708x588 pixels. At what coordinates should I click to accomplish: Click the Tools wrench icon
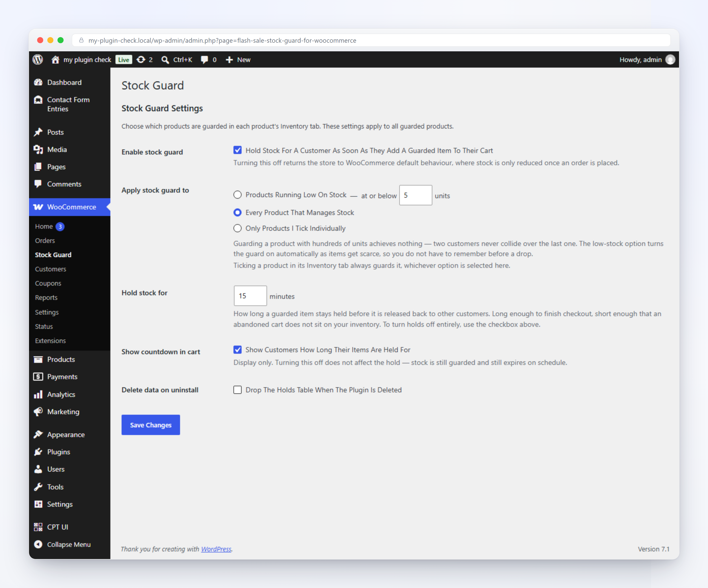coord(38,487)
